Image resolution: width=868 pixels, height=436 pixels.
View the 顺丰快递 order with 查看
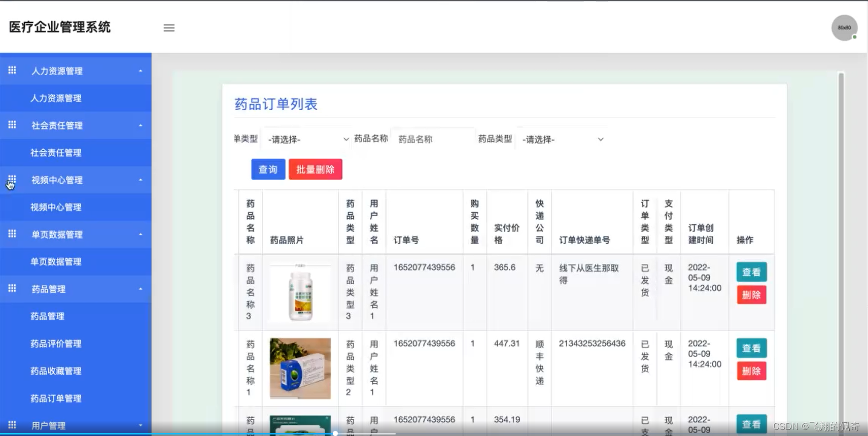click(x=751, y=348)
